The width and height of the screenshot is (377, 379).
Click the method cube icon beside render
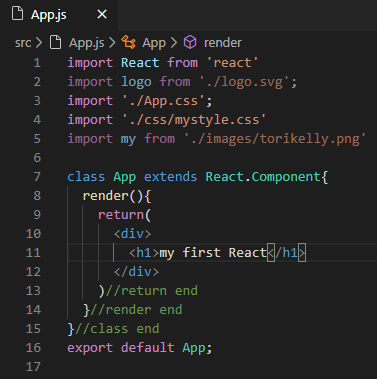(190, 42)
